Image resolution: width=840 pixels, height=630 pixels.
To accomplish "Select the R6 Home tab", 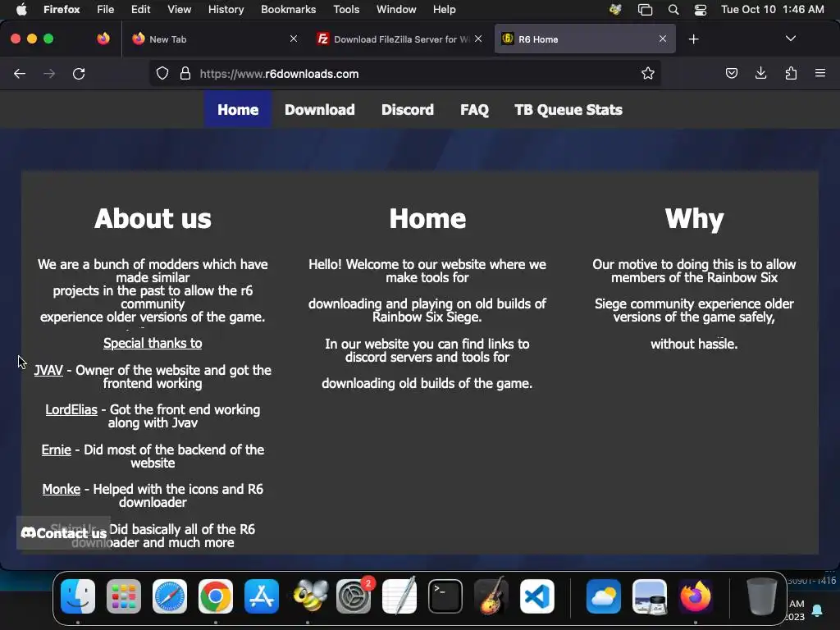I will 584,39.
